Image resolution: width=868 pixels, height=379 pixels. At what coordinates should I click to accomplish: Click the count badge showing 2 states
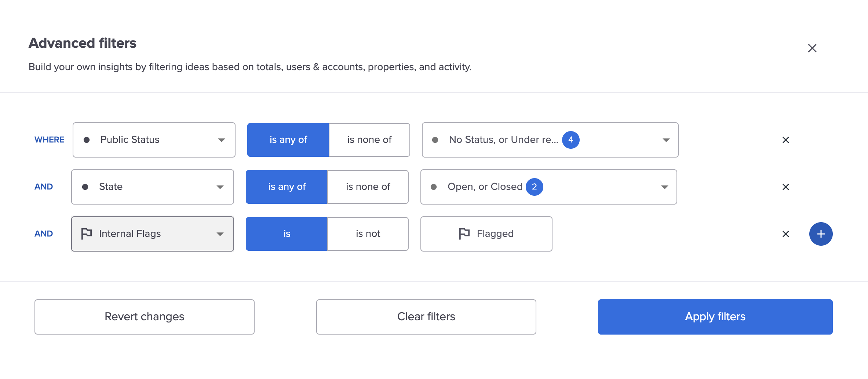(534, 187)
